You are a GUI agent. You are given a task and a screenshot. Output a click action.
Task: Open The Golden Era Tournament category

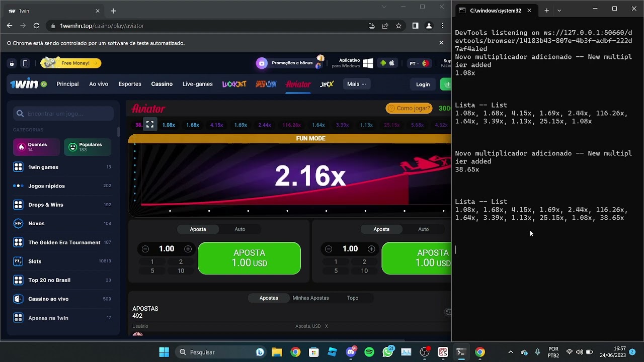tap(62, 242)
